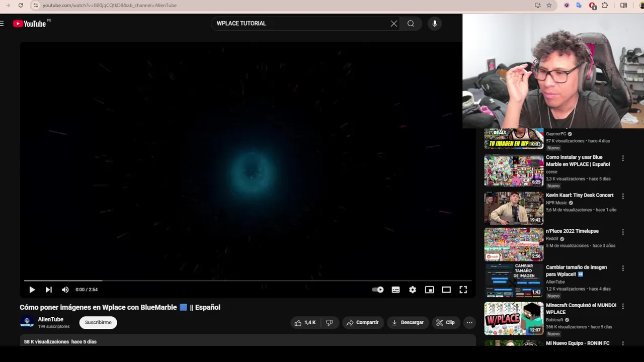Screen dimensions: 644x362
Task: Open options menu for r/Place Timelapse
Action: click(x=623, y=232)
